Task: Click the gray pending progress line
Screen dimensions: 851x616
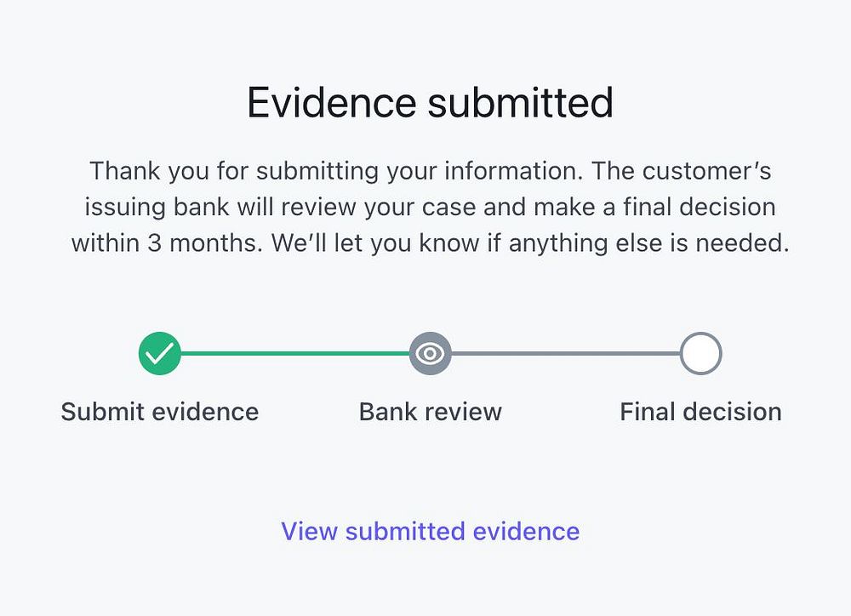Action: point(565,353)
